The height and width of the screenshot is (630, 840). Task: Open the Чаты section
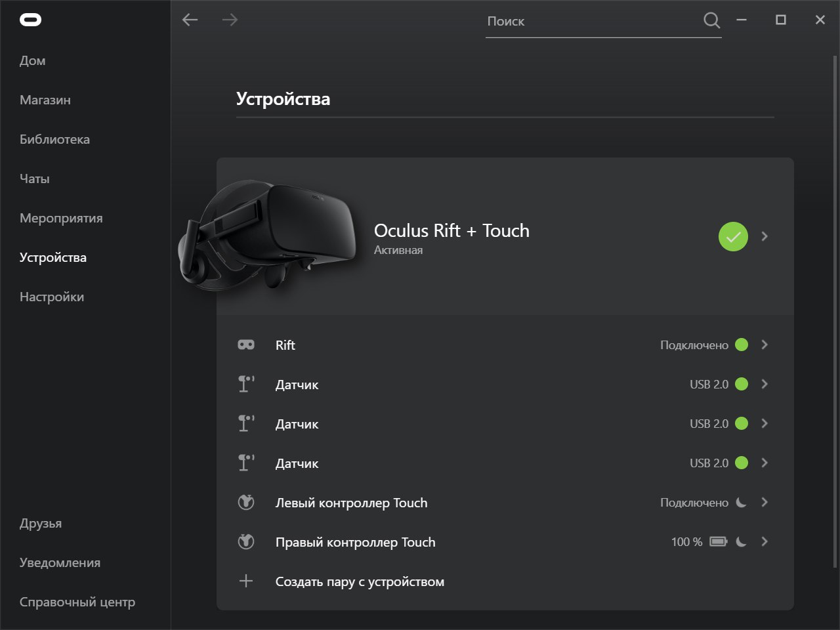35,178
